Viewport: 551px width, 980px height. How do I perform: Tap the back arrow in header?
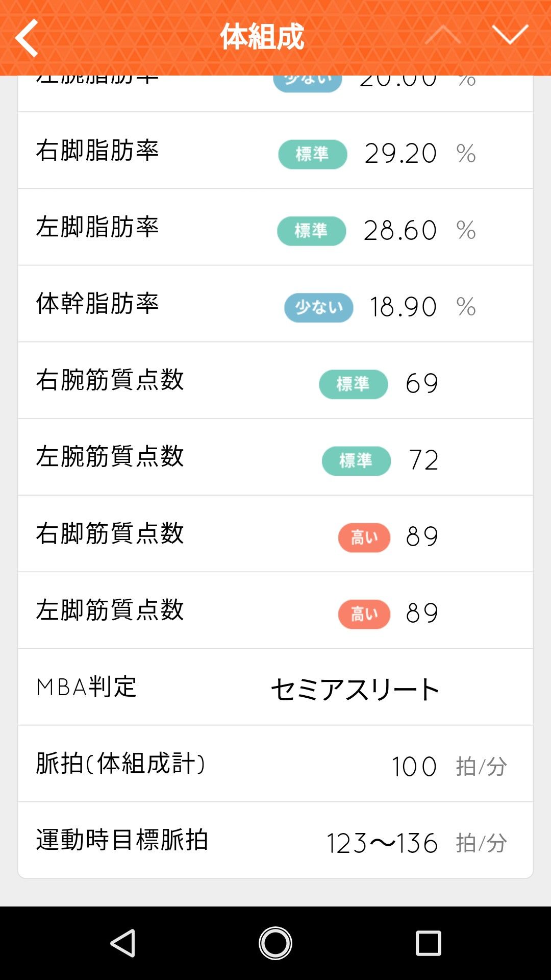[x=27, y=37]
